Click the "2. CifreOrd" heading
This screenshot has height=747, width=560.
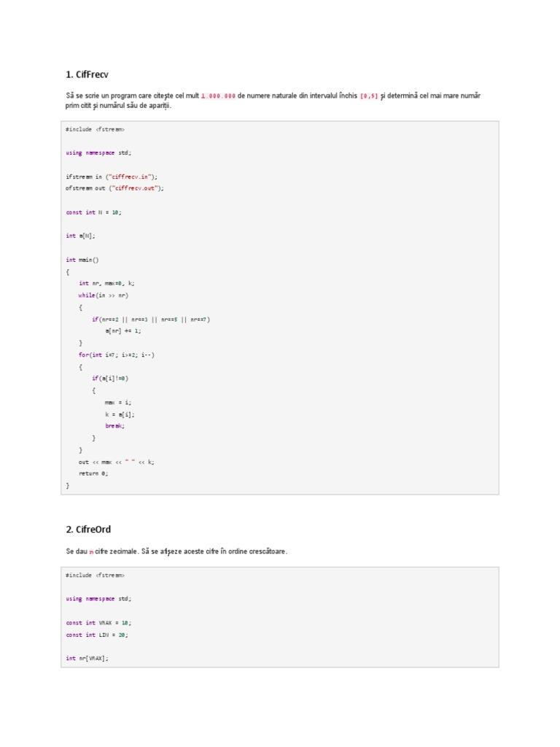(88, 529)
